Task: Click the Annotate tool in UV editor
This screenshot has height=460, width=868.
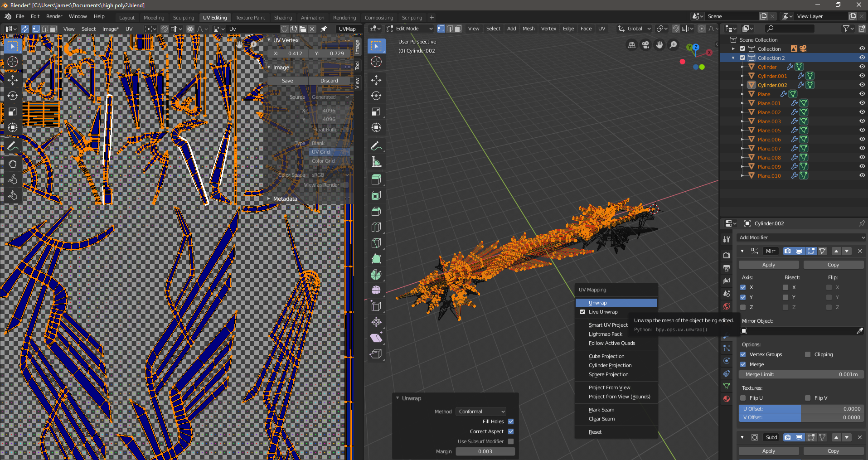Action: tap(12, 146)
